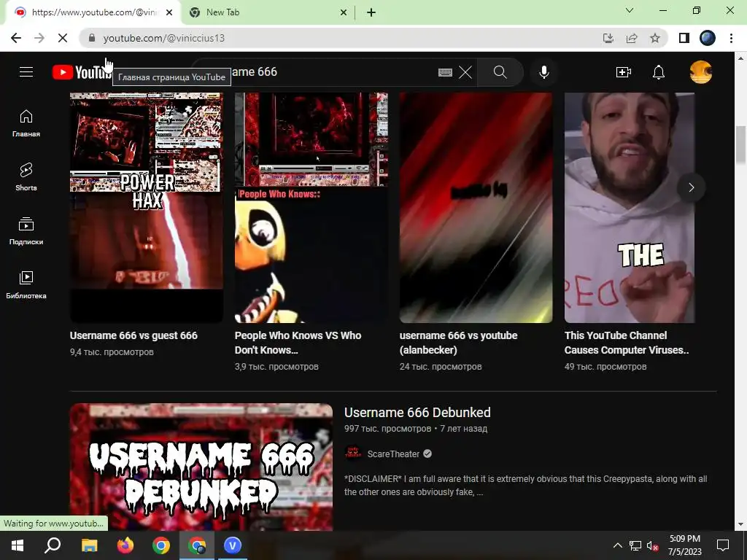Open Chrome three-dot menu
Image resolution: width=747 pixels, height=560 pixels.
coord(731,38)
